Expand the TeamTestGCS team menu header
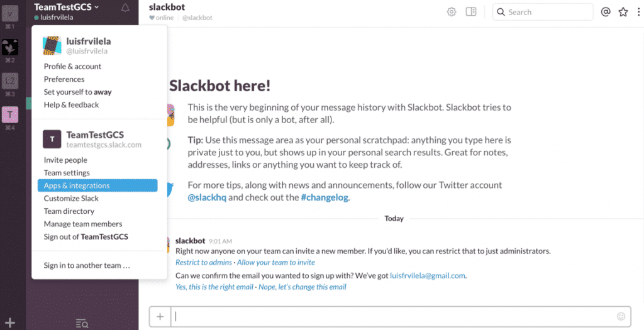Screen dimensions: 644x330 67,7
